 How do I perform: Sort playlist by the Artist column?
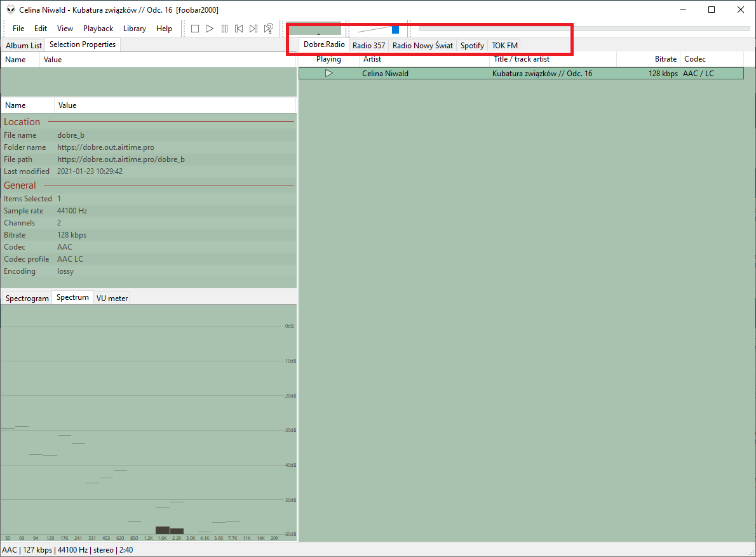(424, 59)
